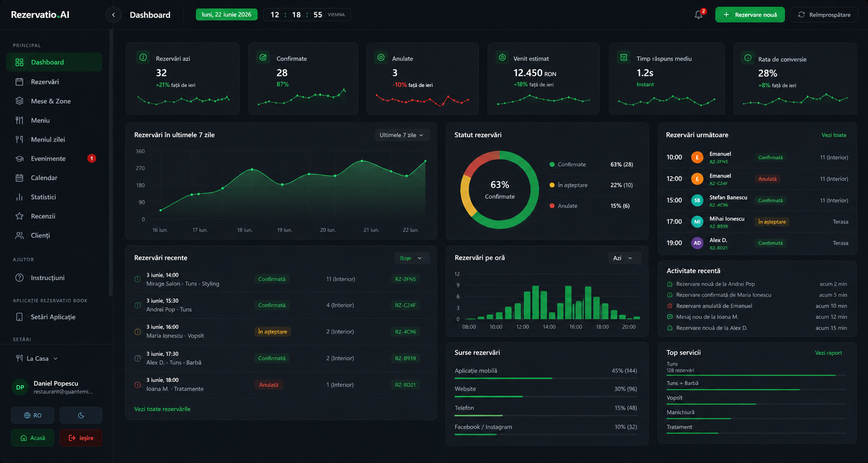Click the Anulate card icon

click(381, 58)
